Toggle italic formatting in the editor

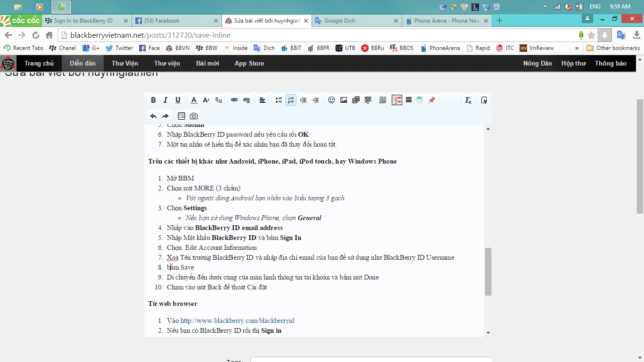tap(165, 100)
